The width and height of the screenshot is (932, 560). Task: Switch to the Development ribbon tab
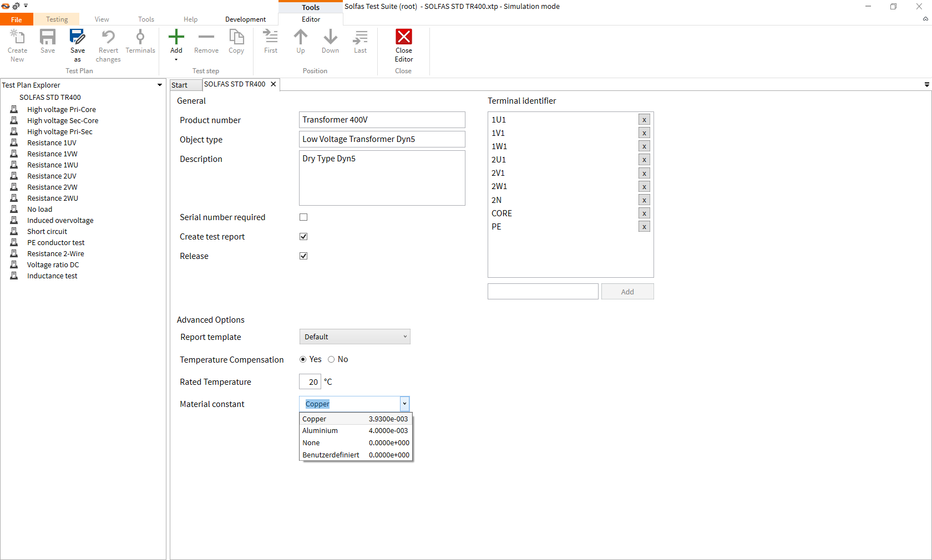[245, 19]
